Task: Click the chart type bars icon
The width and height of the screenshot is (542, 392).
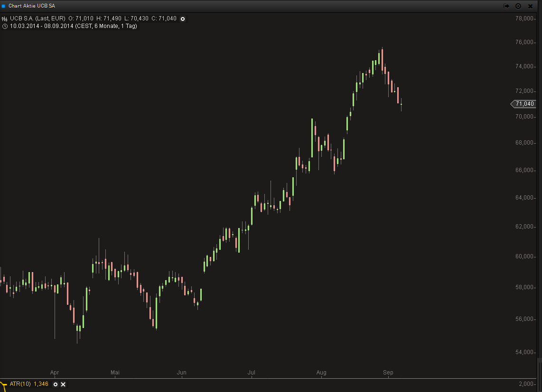Action: tap(5, 18)
